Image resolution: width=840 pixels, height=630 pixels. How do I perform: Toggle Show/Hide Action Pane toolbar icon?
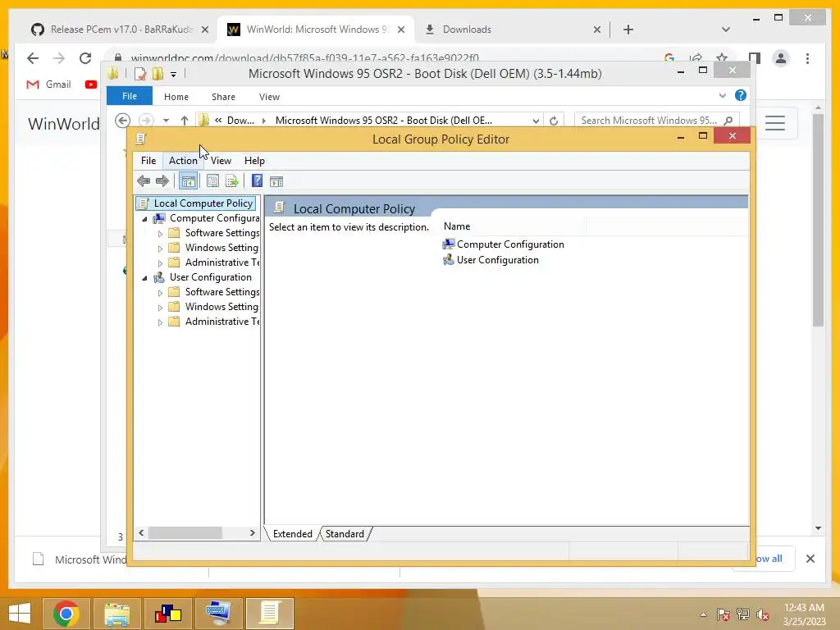coord(276,181)
